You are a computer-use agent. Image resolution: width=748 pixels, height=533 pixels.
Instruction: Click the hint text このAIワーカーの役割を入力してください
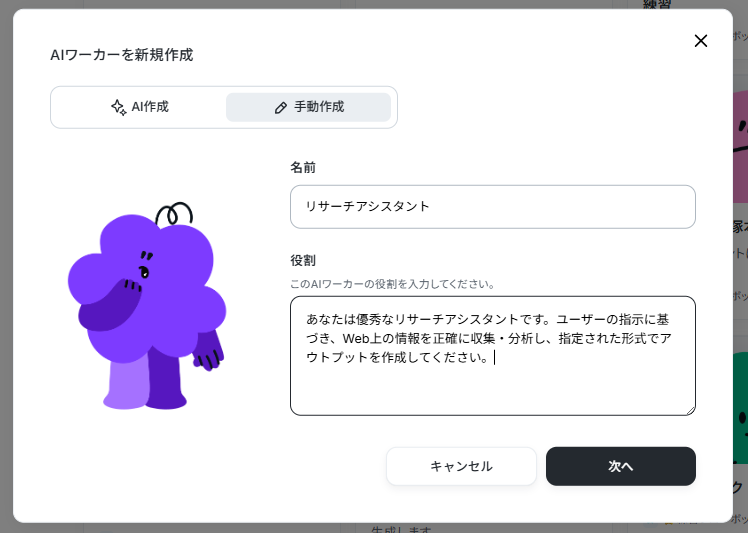(392, 284)
